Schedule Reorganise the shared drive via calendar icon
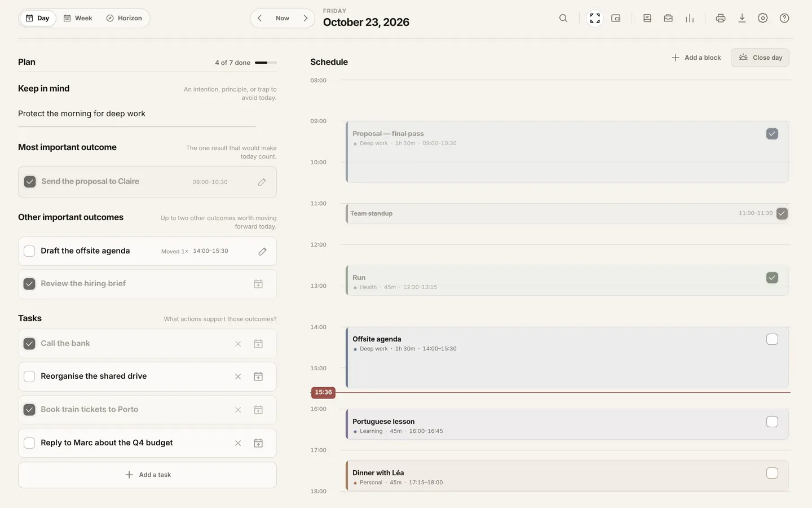This screenshot has width=812, height=508. [258, 376]
